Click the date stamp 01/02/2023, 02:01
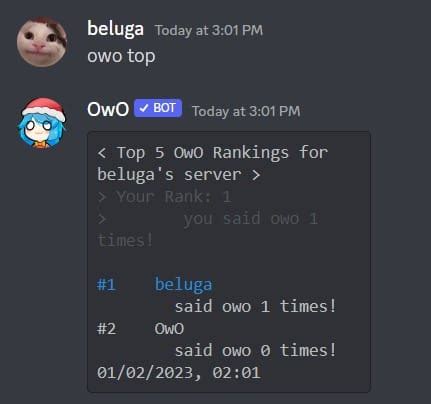This screenshot has height=404, width=431. point(179,373)
